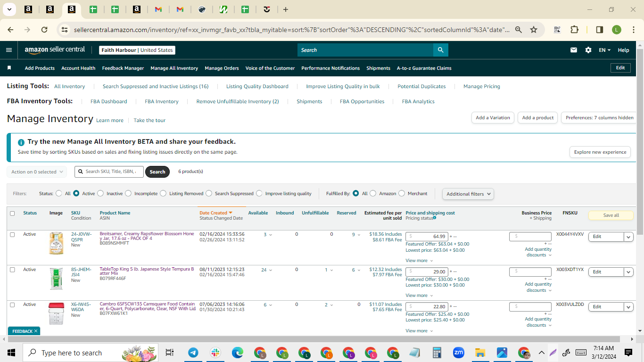Image resolution: width=644 pixels, height=362 pixels.
Task: Open Calculator from the taskbar
Action: click(437, 353)
